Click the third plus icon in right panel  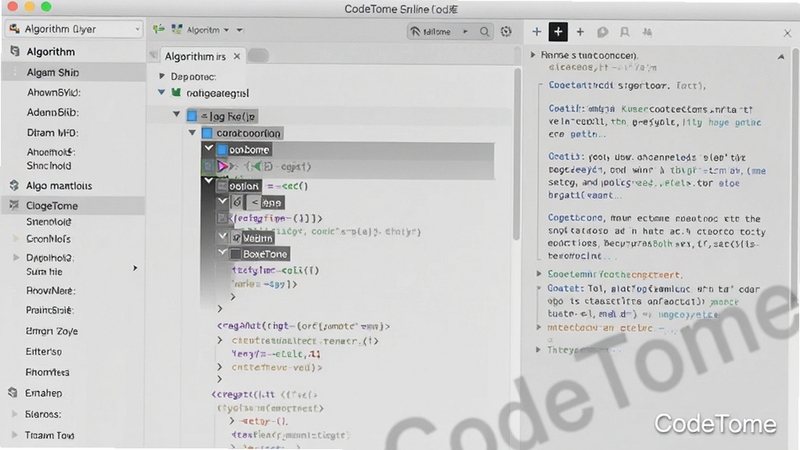point(580,32)
